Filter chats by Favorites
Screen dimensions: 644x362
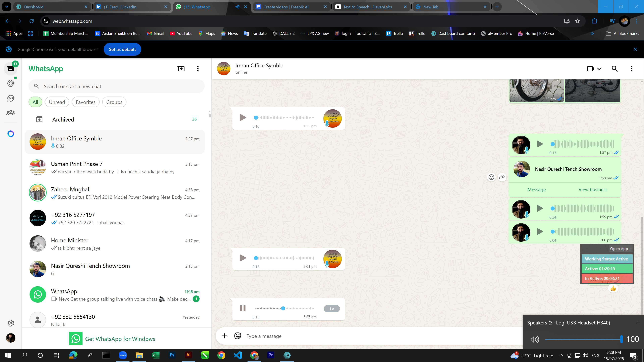[86, 102]
